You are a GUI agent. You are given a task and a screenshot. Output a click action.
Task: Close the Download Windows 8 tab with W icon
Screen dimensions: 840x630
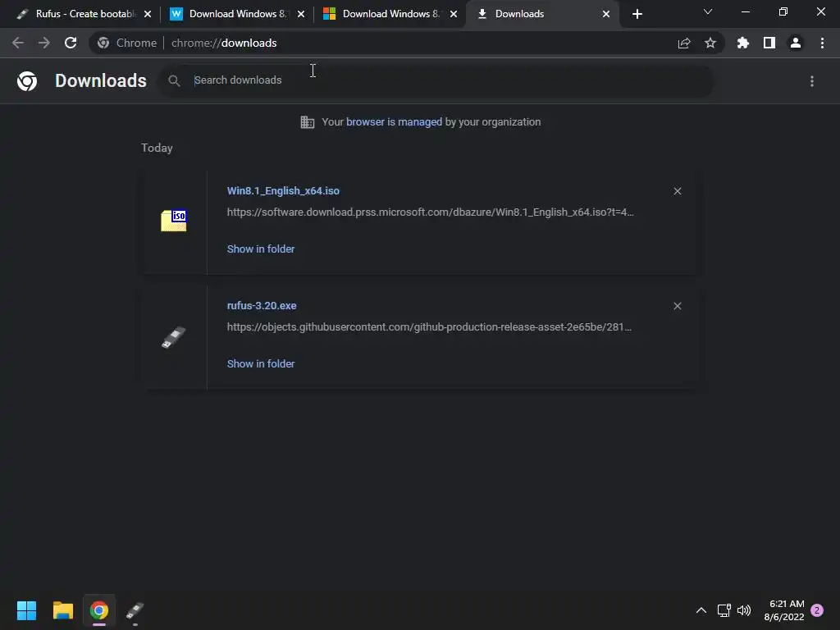[301, 15]
